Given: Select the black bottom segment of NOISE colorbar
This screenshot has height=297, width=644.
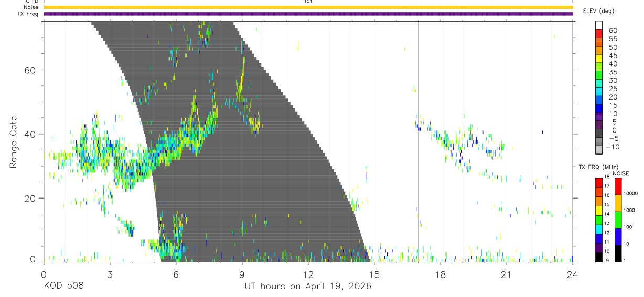Looking at the screenshot, I should click(x=618, y=254).
